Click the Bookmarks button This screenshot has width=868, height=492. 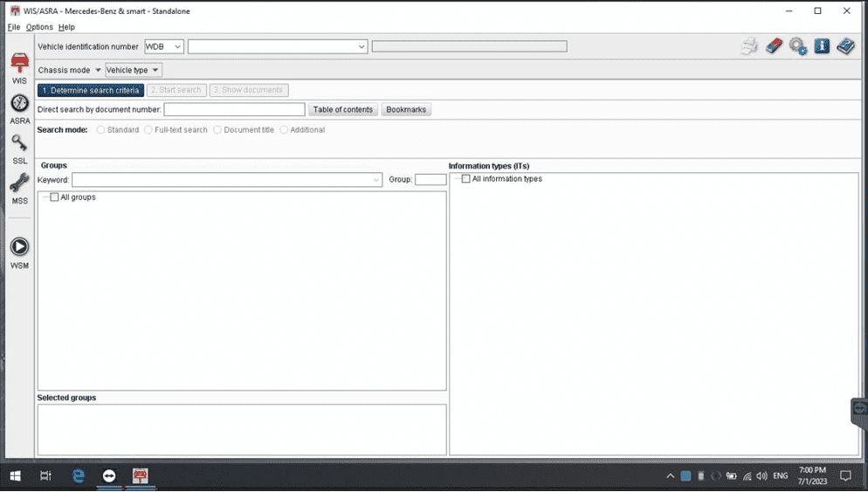[406, 110]
